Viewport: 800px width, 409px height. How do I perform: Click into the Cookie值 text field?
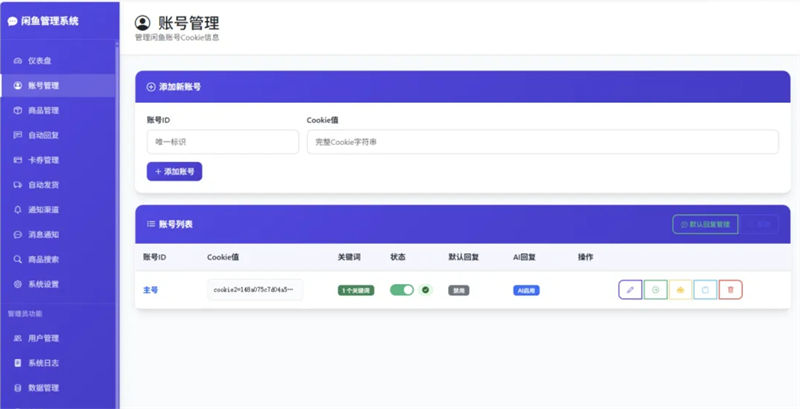(542, 142)
